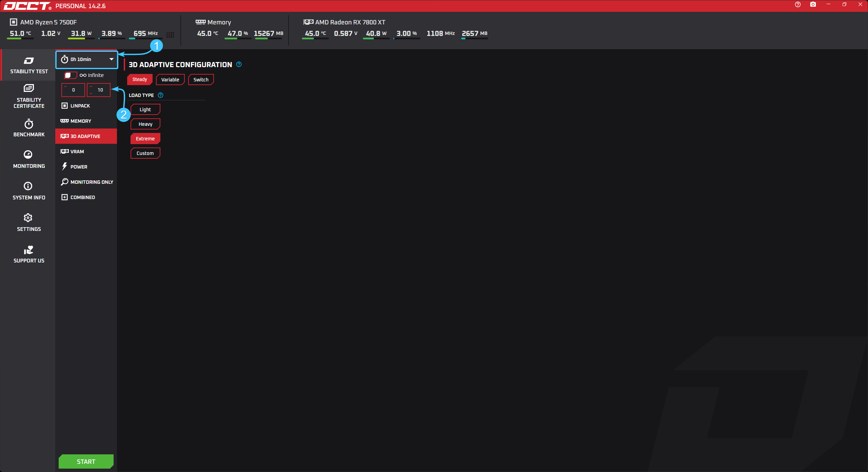Switch to VRAM test
Image resolution: width=868 pixels, height=472 pixels.
(77, 152)
